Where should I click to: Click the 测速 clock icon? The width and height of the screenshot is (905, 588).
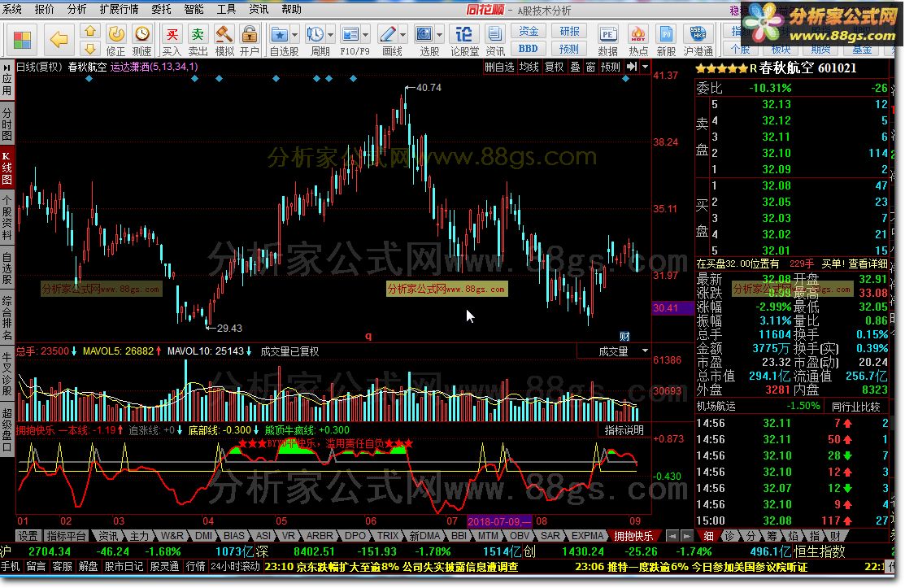click(141, 34)
